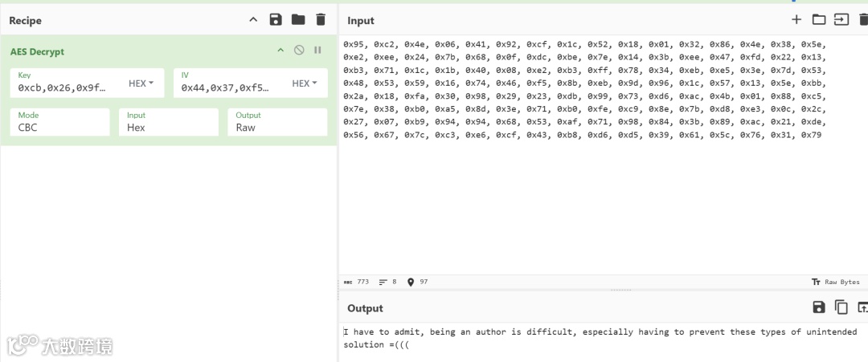868x362 pixels.
Task: Change the Raw Bytes encoding option
Action: pos(835,282)
